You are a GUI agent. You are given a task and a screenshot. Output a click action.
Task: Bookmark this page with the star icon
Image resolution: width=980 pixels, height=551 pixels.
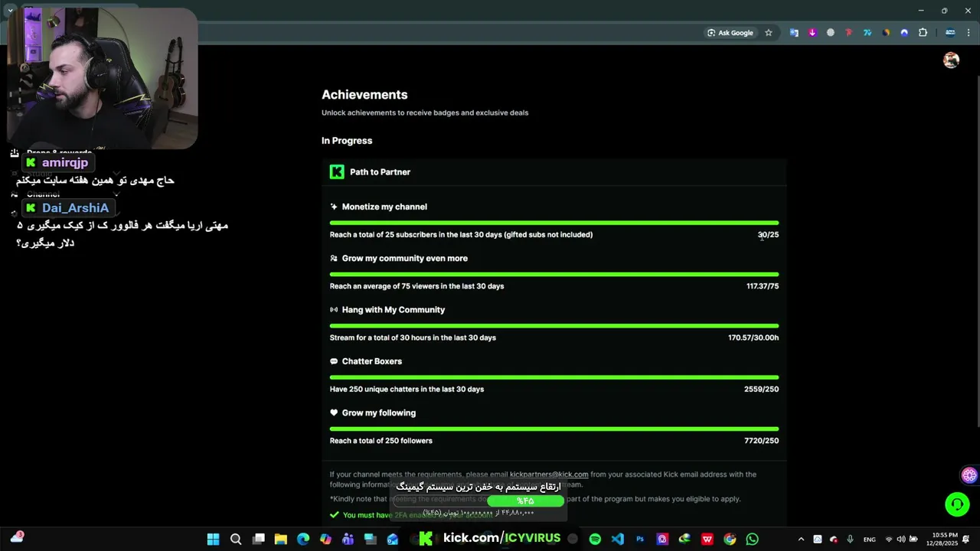[x=769, y=33]
